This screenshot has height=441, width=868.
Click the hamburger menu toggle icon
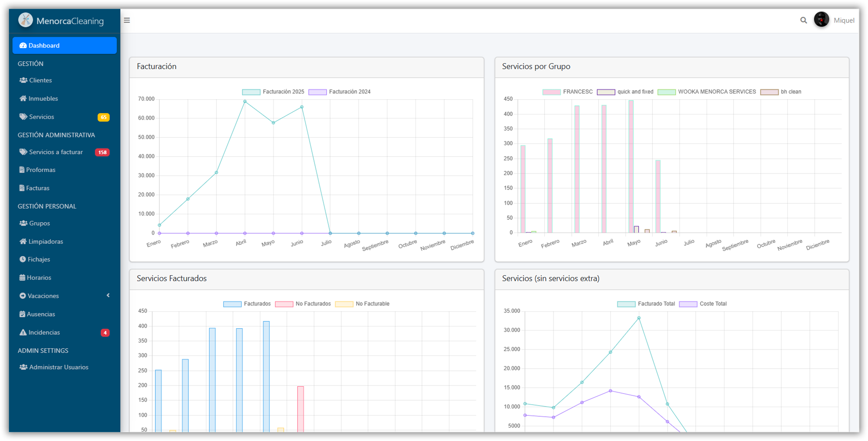point(127,20)
